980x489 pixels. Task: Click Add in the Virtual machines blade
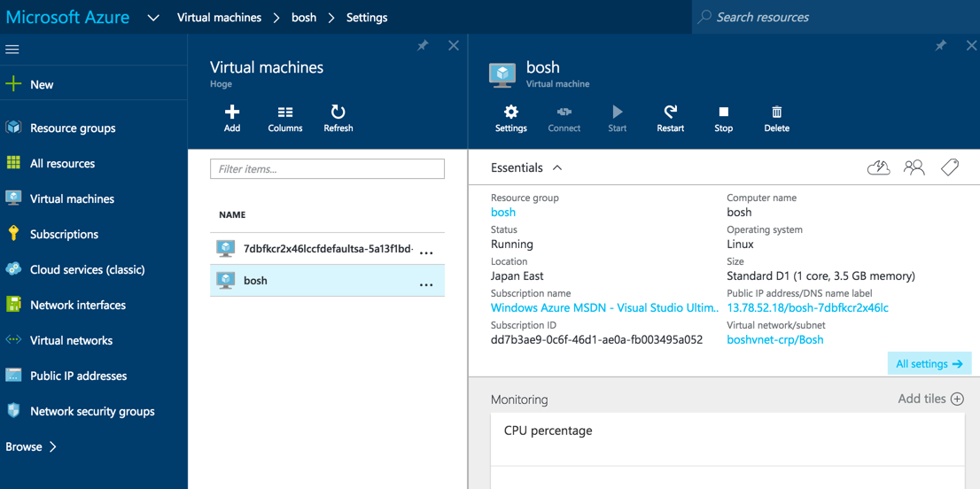pyautogui.click(x=232, y=120)
